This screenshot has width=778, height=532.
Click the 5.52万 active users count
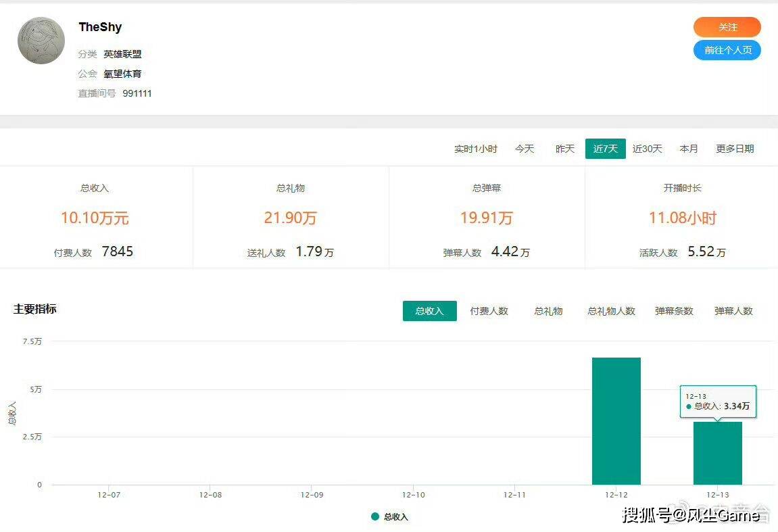706,251
